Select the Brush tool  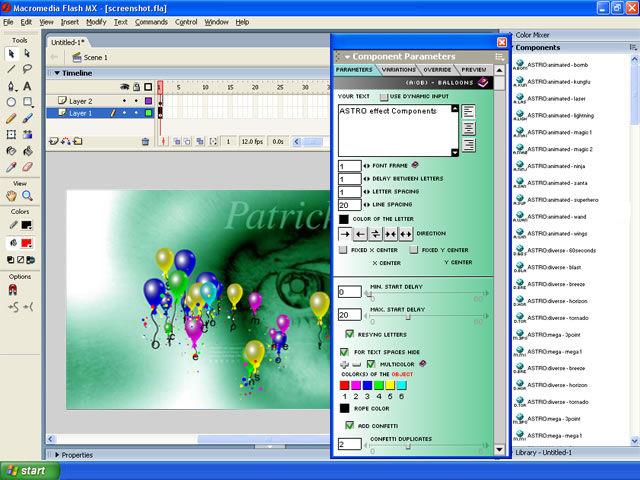(27, 118)
